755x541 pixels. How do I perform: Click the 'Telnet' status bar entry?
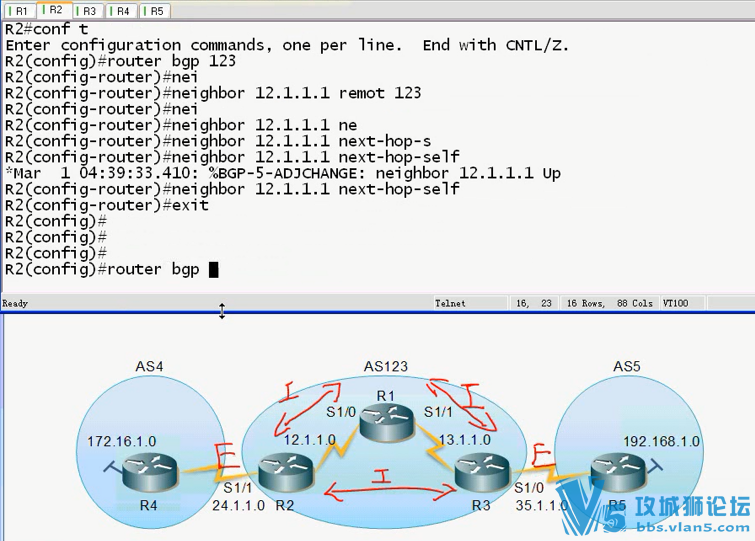(450, 303)
